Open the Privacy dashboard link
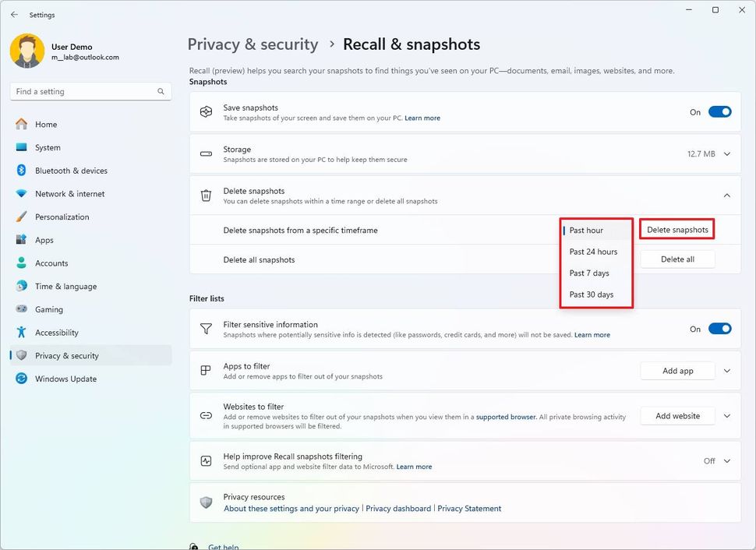 pos(398,509)
